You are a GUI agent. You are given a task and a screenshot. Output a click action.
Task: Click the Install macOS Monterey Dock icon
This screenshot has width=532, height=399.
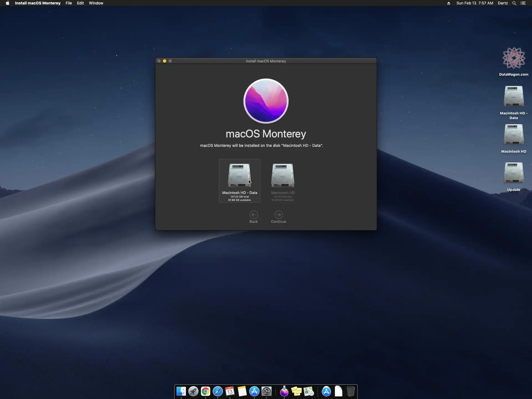(284, 391)
